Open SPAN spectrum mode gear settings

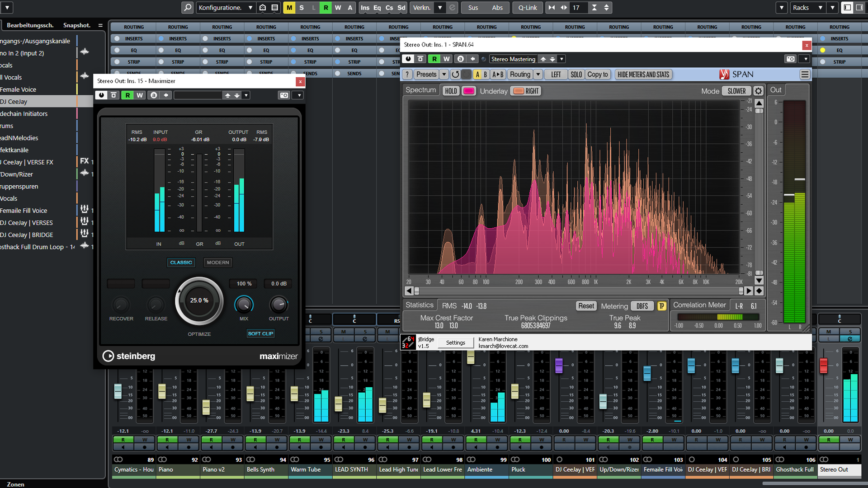tap(759, 91)
